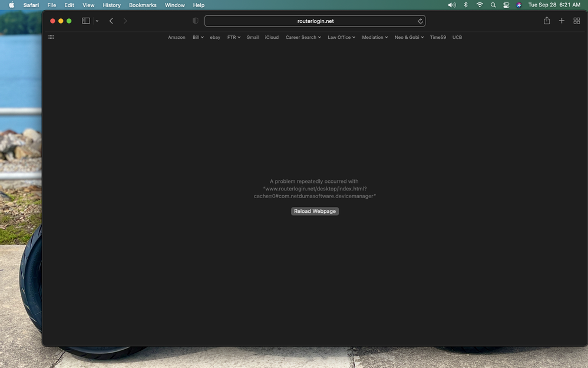Open the iCloud bookmark

pyautogui.click(x=272, y=37)
